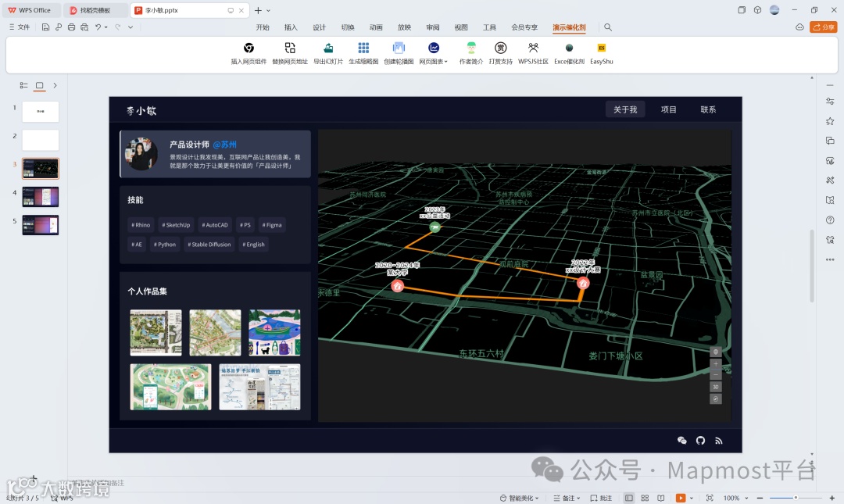Click the GitHub icon on the slide footer
This screenshot has width=844, height=504.
[700, 441]
